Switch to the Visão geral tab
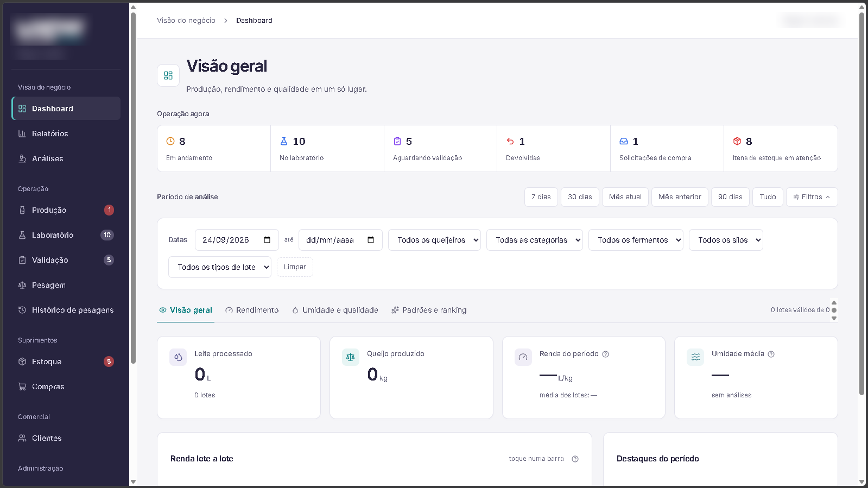This screenshot has height=488, width=868. [x=186, y=310]
